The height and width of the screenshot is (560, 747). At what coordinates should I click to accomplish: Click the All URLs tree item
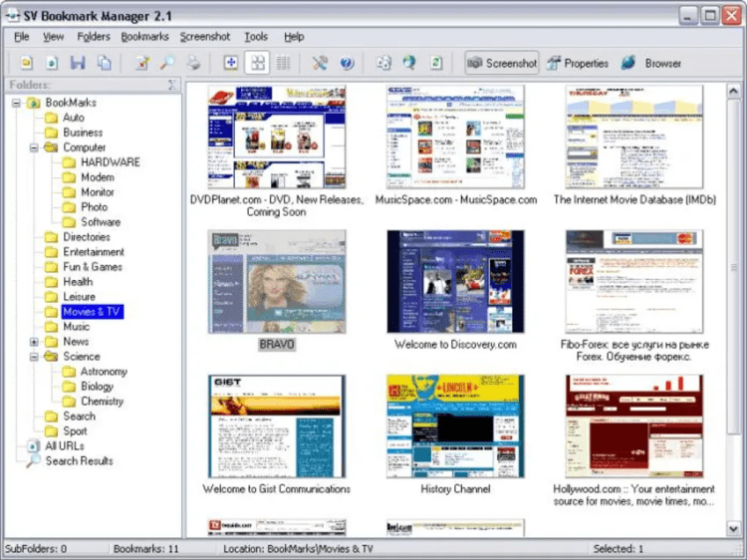tap(65, 446)
